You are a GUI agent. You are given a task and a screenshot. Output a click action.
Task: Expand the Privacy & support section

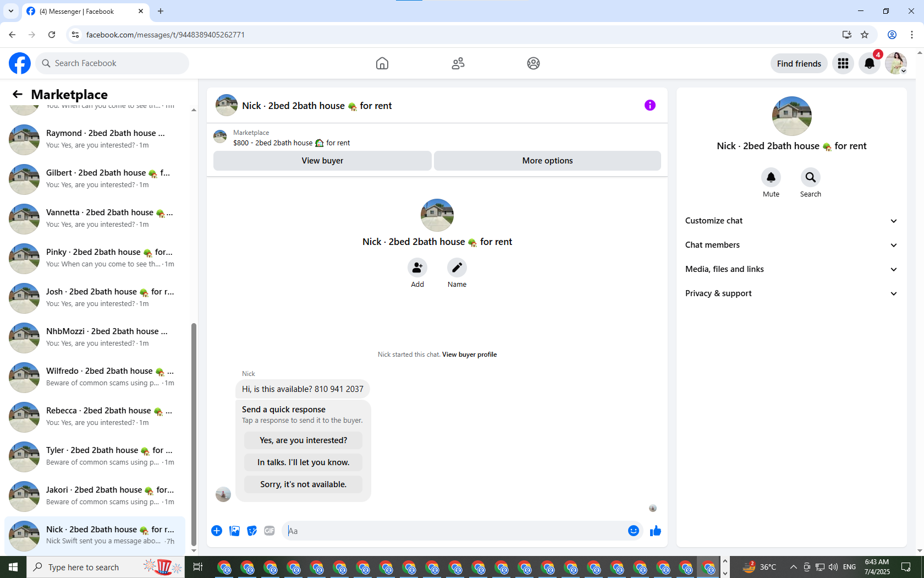click(x=791, y=293)
